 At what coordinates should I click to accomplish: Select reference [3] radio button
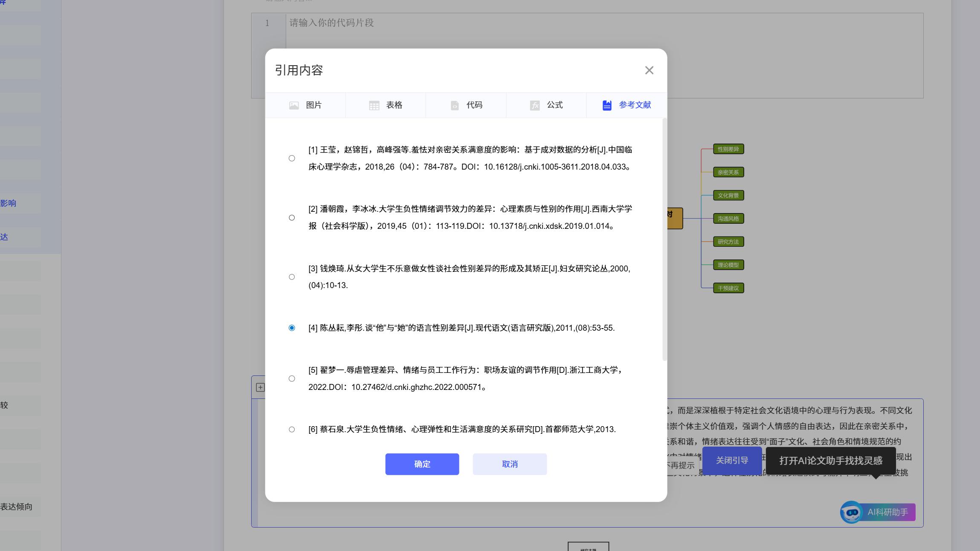[x=292, y=277]
